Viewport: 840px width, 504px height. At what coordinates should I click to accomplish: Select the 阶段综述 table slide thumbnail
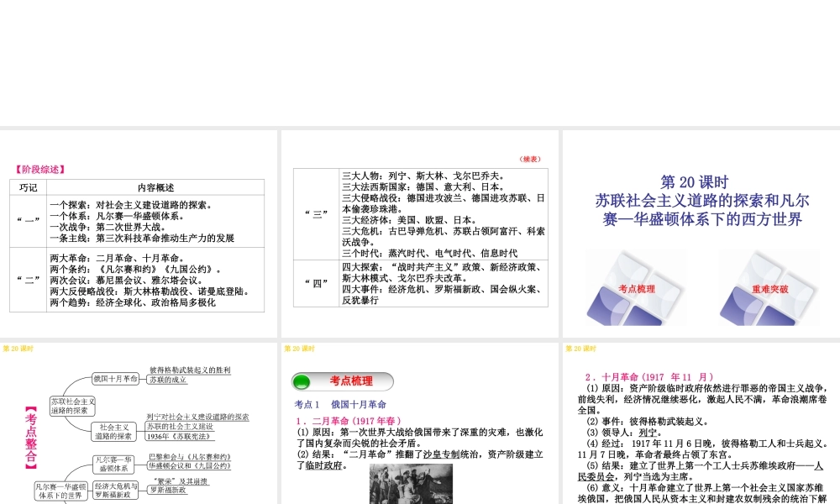139,234
